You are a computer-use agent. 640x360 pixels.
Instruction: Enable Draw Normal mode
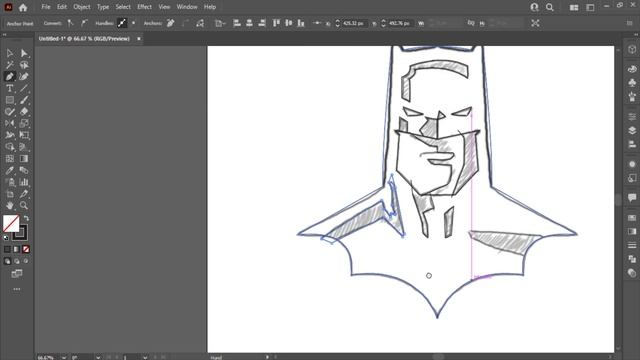tap(7, 261)
